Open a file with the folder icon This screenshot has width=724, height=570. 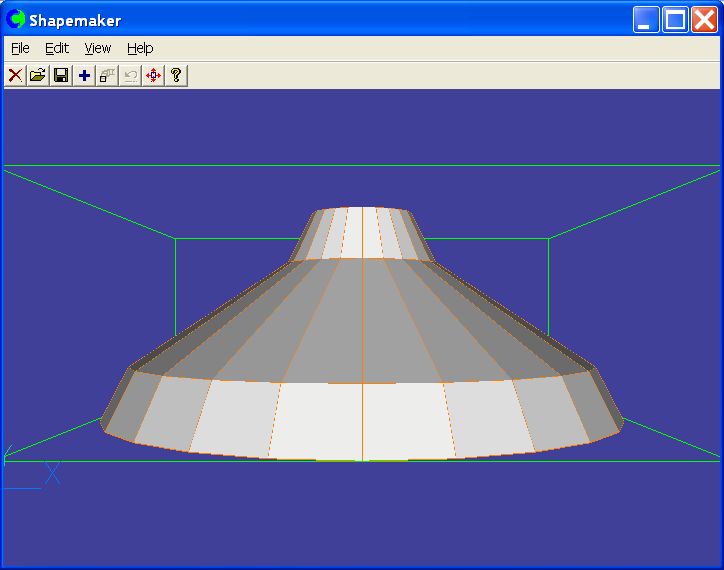(38, 75)
